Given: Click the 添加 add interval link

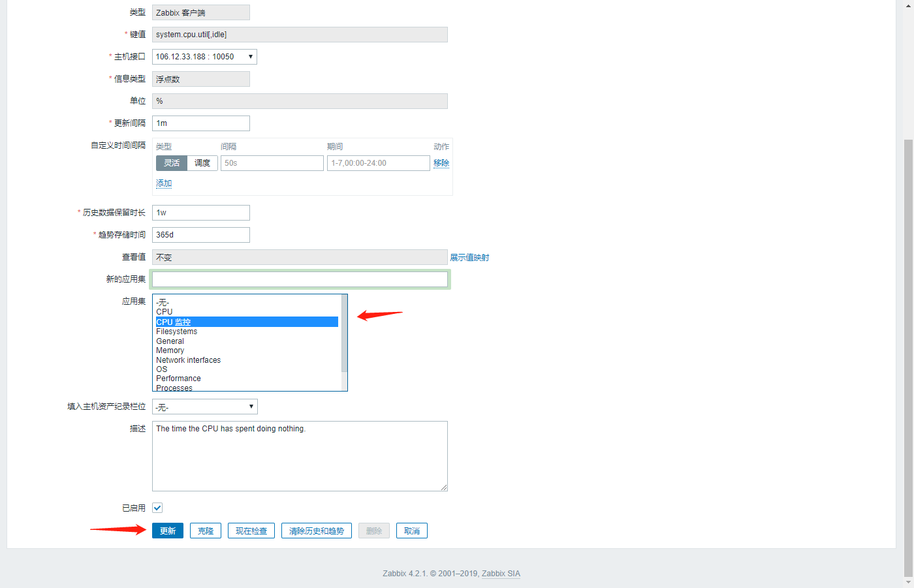Looking at the screenshot, I should pyautogui.click(x=164, y=183).
